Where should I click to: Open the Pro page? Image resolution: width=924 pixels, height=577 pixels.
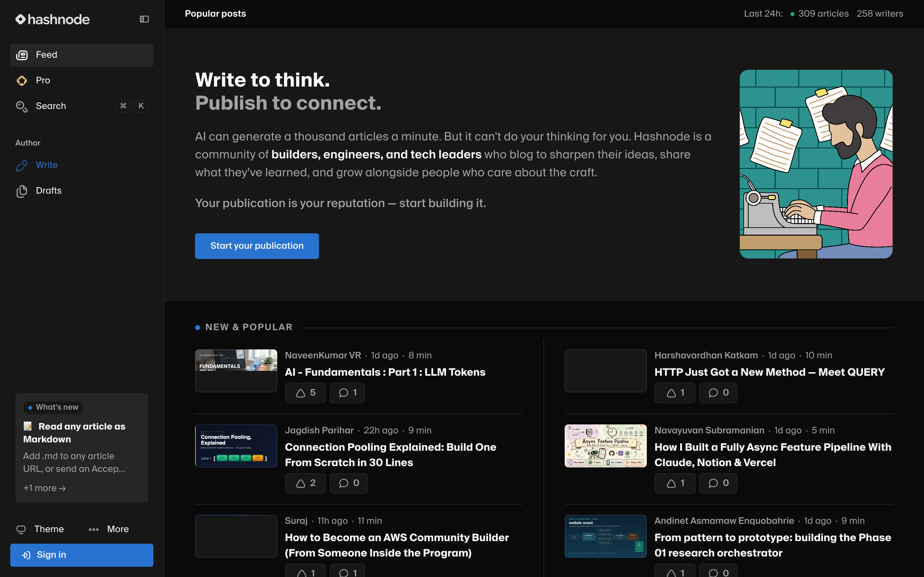click(82, 80)
